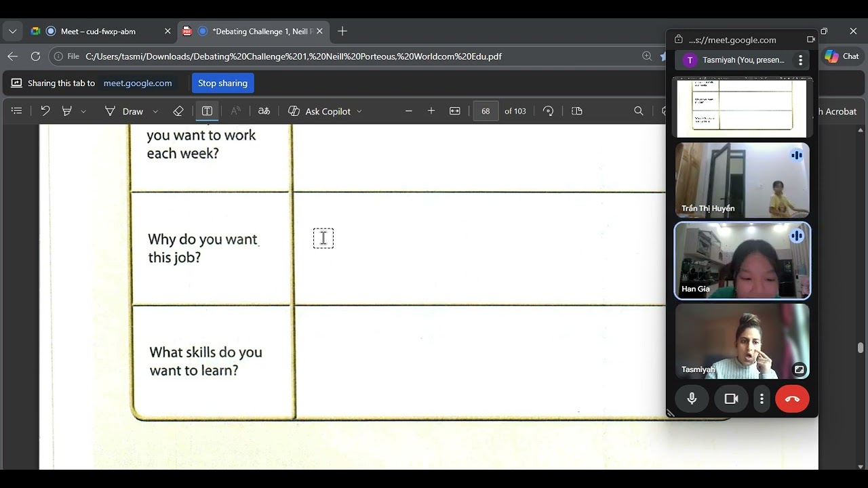
Task: Expand the Ask Copilot dropdown arrow
Action: 359,111
